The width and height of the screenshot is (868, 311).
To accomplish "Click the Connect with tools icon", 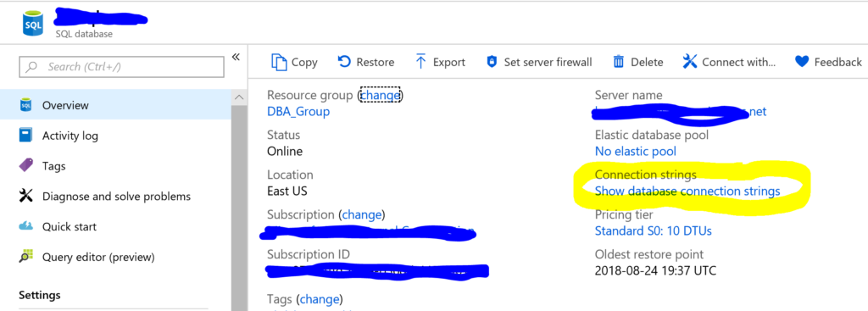I will (689, 61).
